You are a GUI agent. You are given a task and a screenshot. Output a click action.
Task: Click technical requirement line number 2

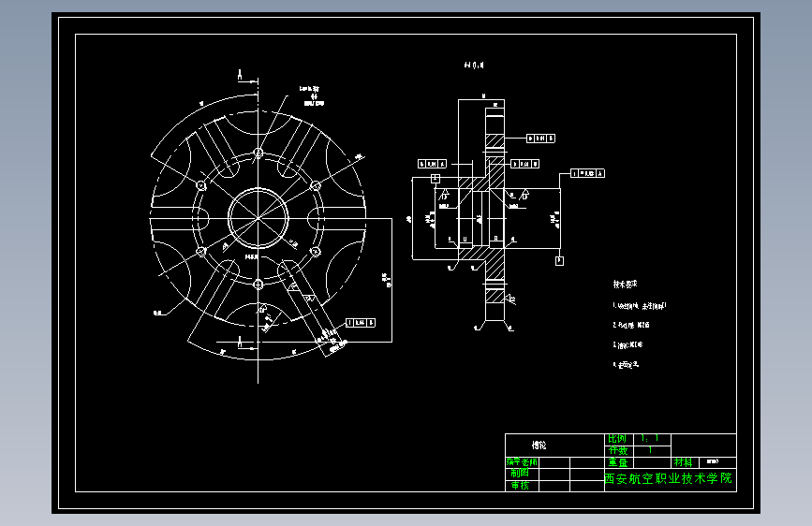630,325
